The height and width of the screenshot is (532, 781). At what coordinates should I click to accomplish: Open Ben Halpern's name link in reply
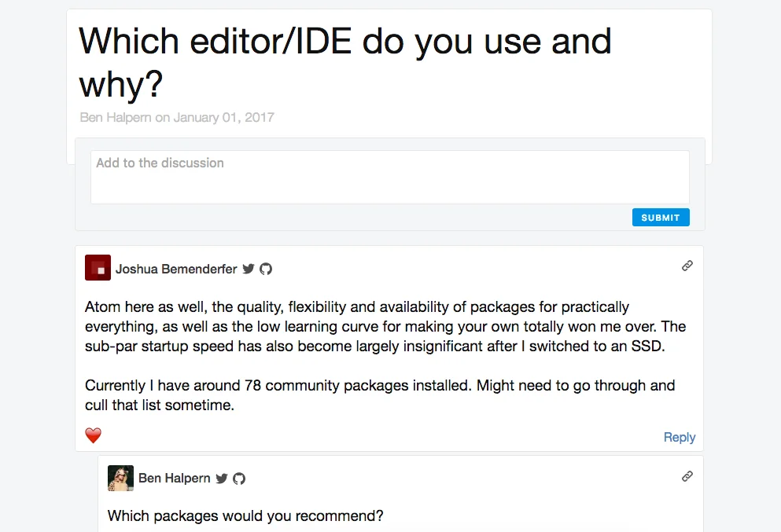(175, 478)
